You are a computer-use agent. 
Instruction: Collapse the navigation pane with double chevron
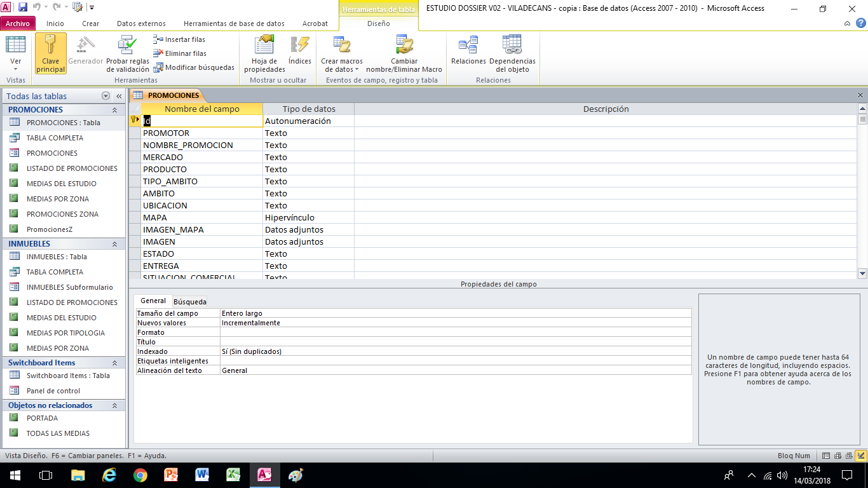(x=119, y=96)
